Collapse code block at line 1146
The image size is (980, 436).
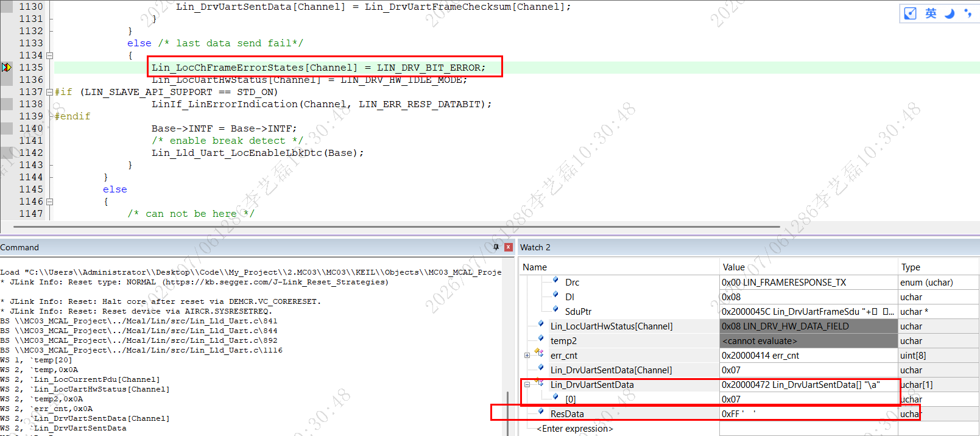pyautogui.click(x=50, y=202)
